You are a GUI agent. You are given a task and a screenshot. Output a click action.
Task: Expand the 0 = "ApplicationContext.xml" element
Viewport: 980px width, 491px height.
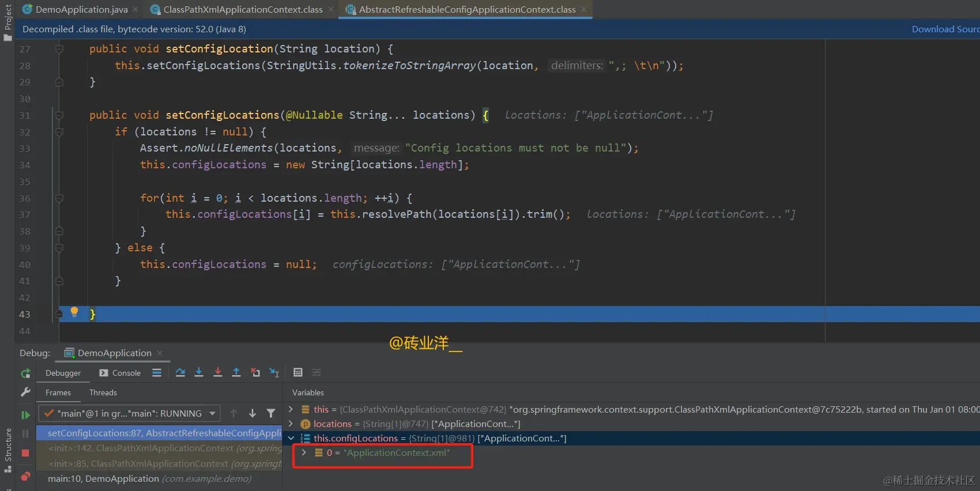[304, 452]
